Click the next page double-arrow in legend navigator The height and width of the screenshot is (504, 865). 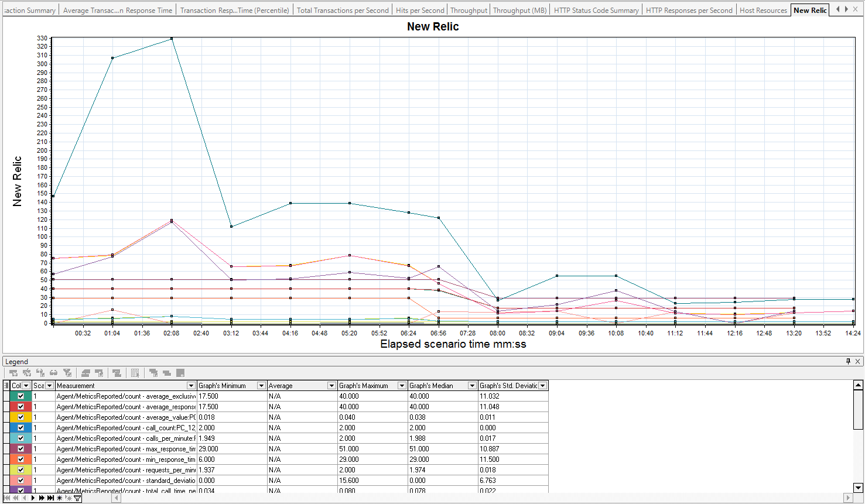42,498
